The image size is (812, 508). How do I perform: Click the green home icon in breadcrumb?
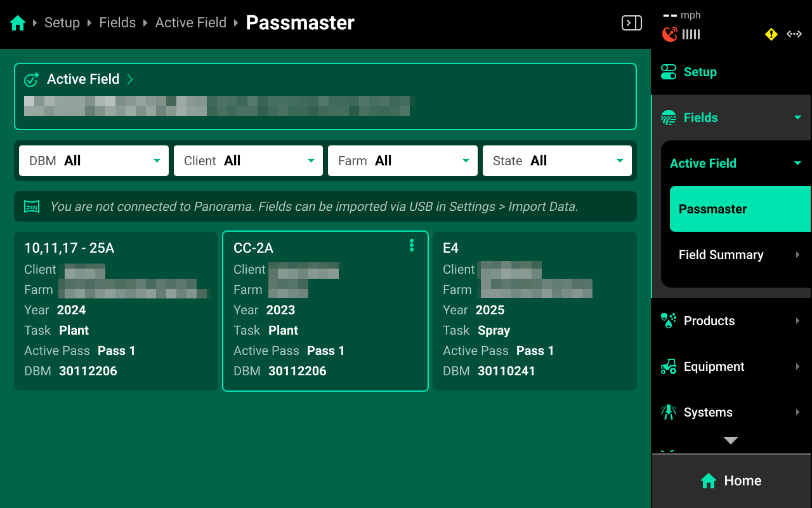point(18,23)
